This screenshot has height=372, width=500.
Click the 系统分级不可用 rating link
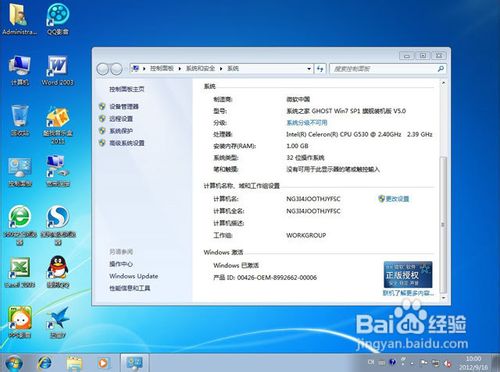307,122
